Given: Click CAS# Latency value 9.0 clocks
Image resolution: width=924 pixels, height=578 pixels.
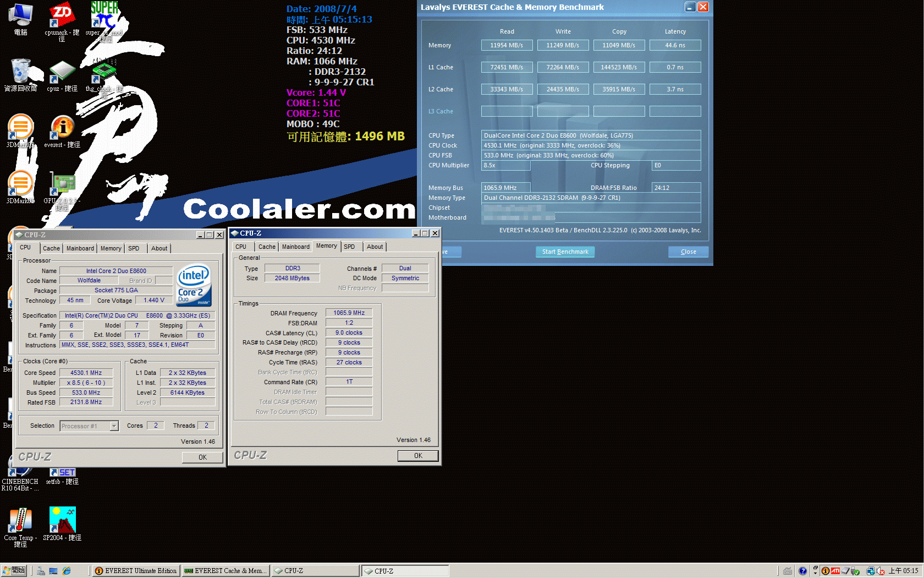Looking at the screenshot, I should pyautogui.click(x=349, y=332).
